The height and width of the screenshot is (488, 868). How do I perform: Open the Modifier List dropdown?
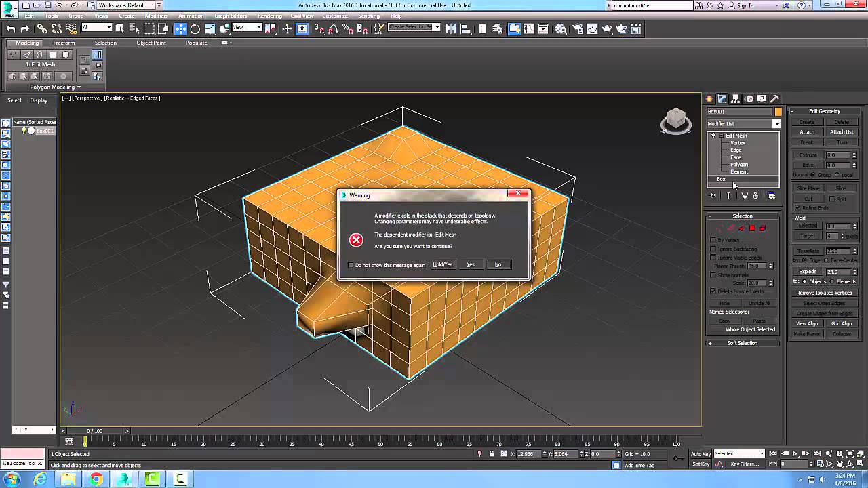coord(743,124)
